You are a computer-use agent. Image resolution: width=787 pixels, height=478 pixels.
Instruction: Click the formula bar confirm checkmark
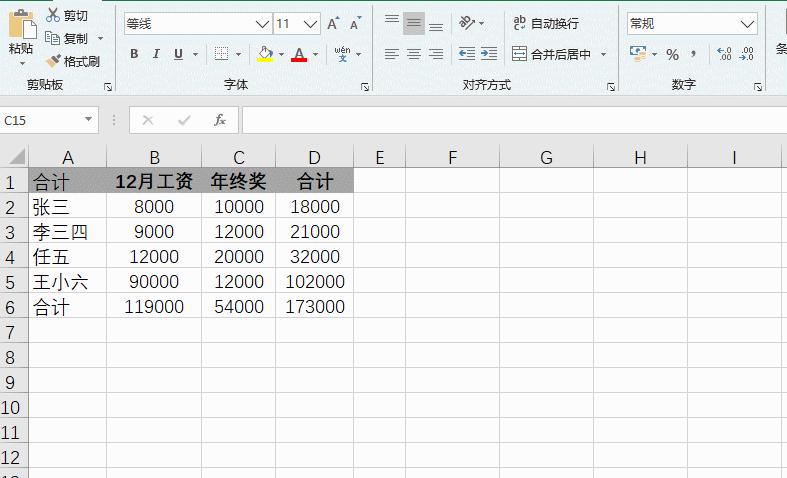pyautogui.click(x=184, y=120)
